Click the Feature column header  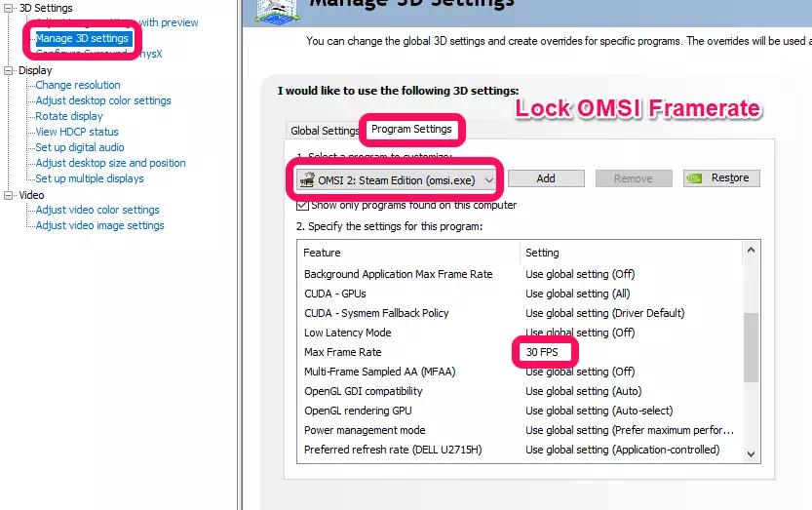(x=408, y=253)
